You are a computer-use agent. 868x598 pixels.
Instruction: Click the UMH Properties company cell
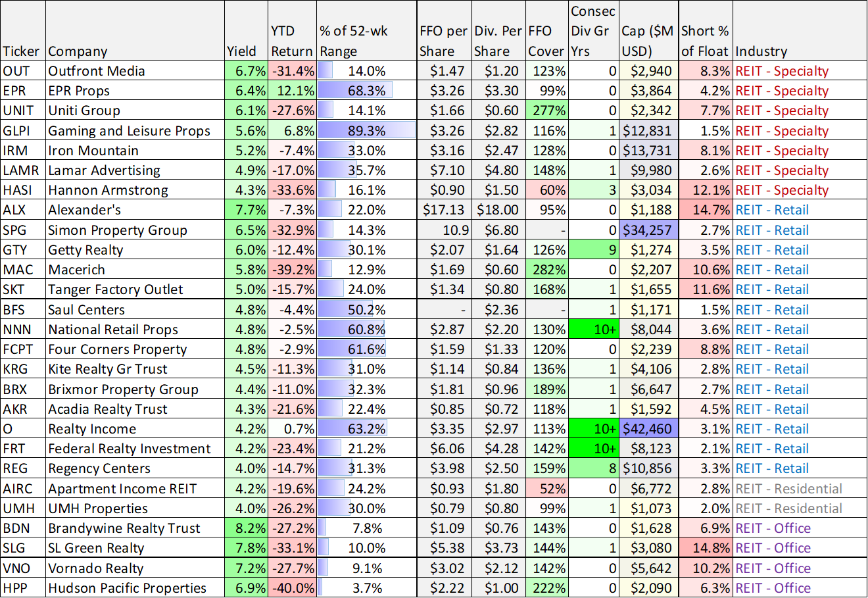(x=135, y=509)
